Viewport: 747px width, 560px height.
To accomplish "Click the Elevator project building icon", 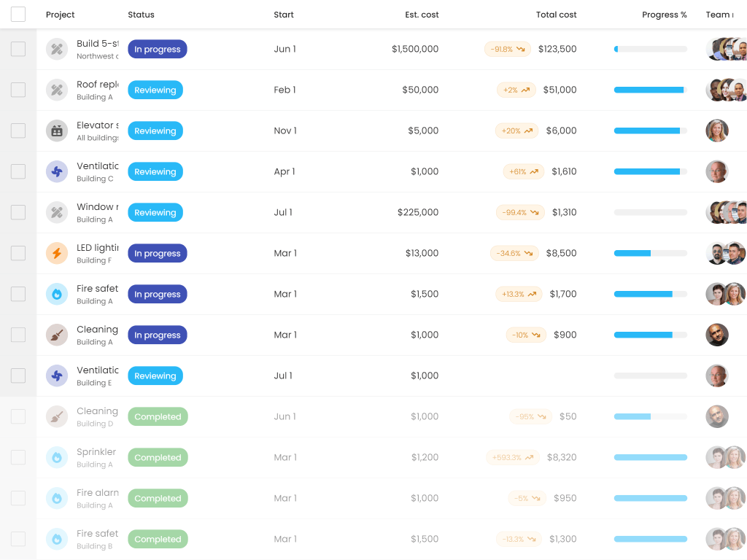I will point(57,131).
